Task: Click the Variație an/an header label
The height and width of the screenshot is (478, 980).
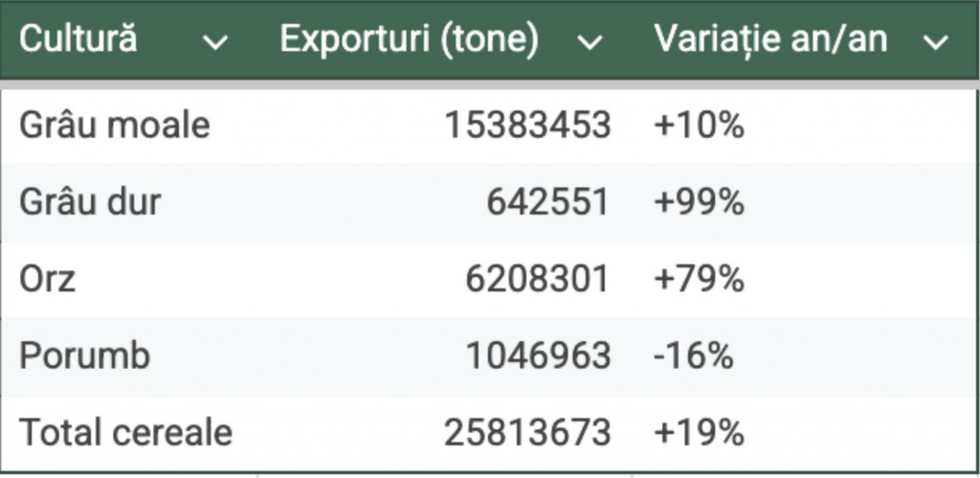Action: 770,40
